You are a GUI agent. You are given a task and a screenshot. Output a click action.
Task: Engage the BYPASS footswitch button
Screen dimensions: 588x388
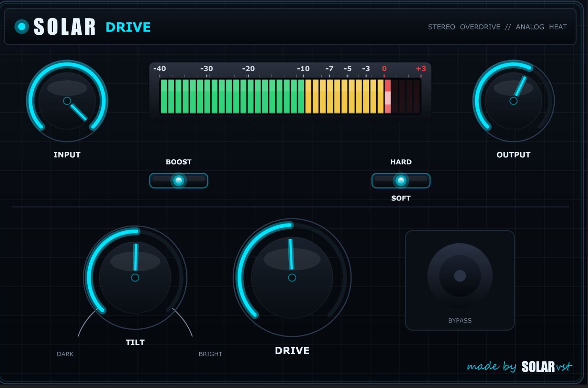[x=460, y=276]
